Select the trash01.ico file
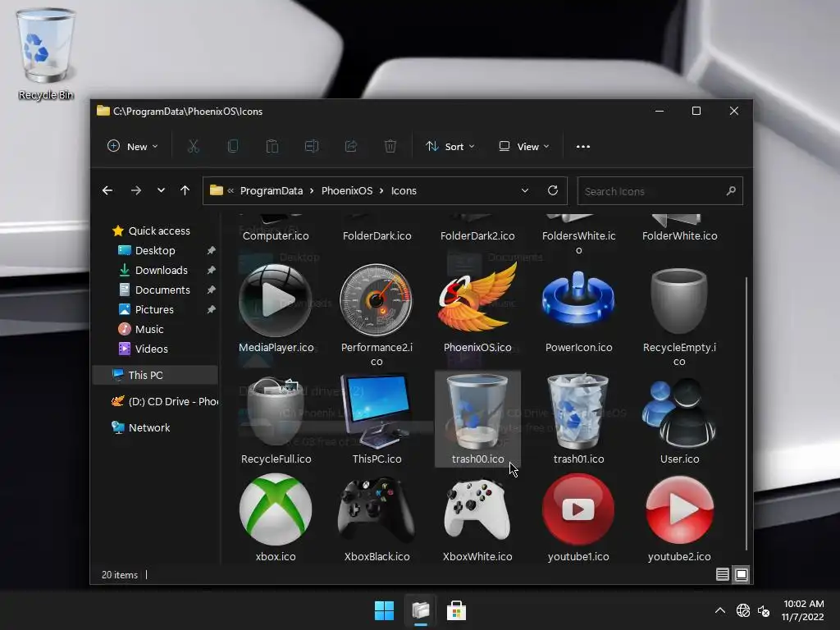This screenshot has height=630, width=840. tap(578, 419)
